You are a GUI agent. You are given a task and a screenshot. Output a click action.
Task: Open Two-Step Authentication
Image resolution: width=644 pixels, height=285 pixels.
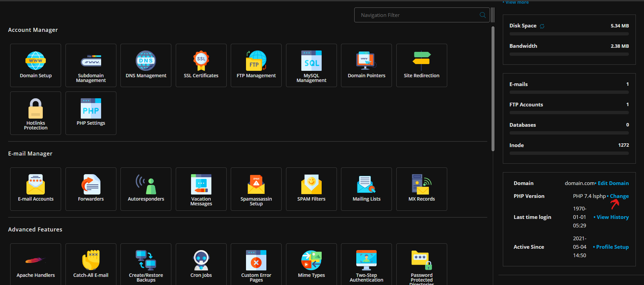(x=366, y=264)
